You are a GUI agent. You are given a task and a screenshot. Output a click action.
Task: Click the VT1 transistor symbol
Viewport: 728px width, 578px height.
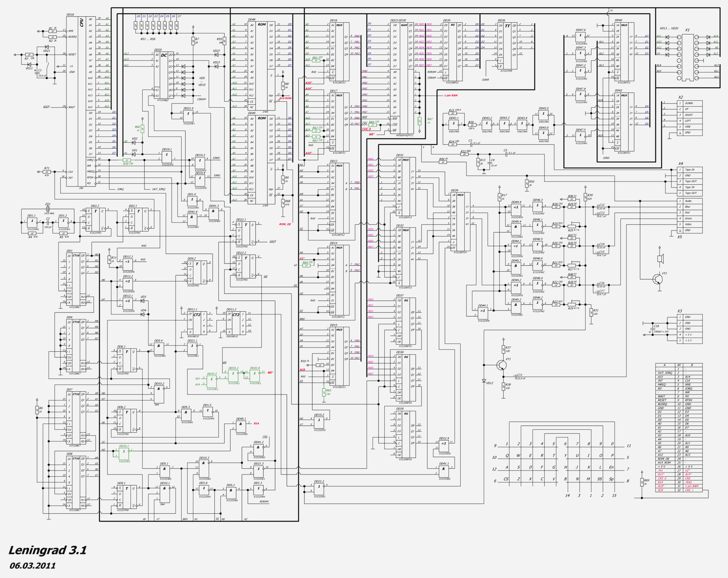[x=502, y=365]
